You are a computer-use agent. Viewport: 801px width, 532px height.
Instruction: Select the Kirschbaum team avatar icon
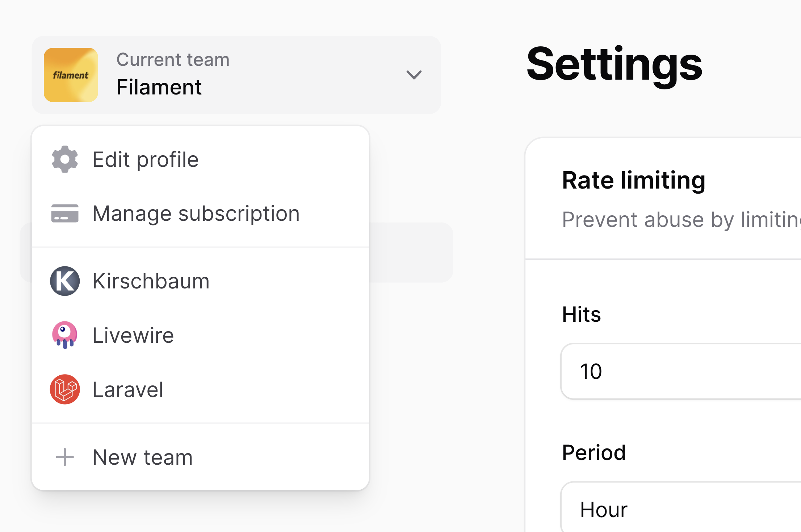(x=65, y=281)
